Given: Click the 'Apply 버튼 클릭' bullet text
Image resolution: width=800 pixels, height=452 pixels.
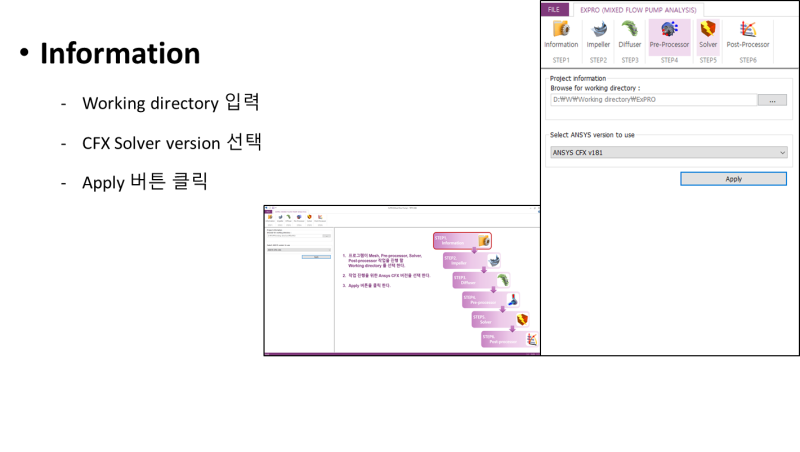Looking at the screenshot, I should pyautogui.click(x=145, y=182).
